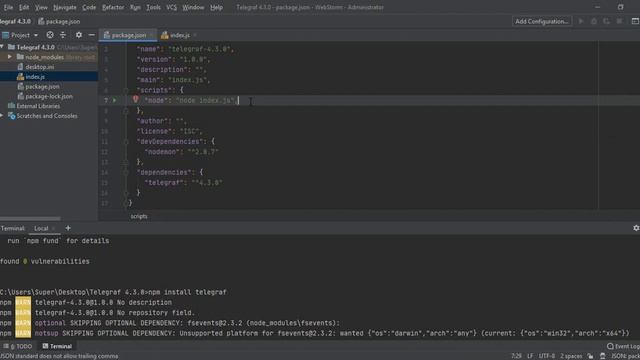The width and height of the screenshot is (640, 360).
Task: Open the Refactor menu
Action: [113, 7]
